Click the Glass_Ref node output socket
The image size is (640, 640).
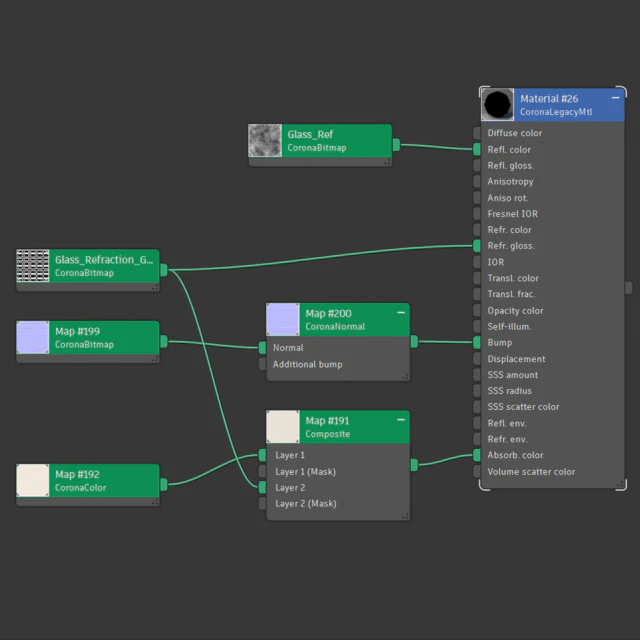pos(396,145)
